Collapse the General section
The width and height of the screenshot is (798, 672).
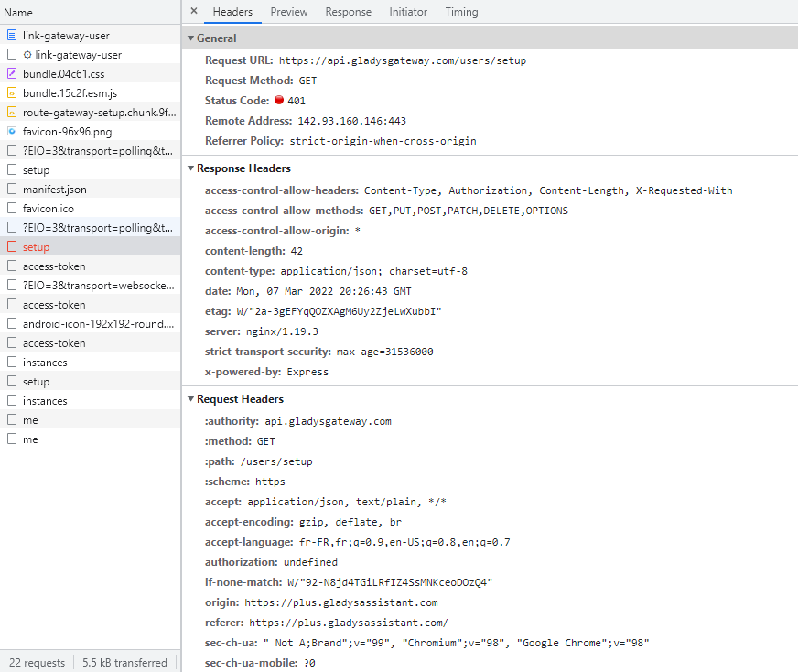(x=191, y=38)
